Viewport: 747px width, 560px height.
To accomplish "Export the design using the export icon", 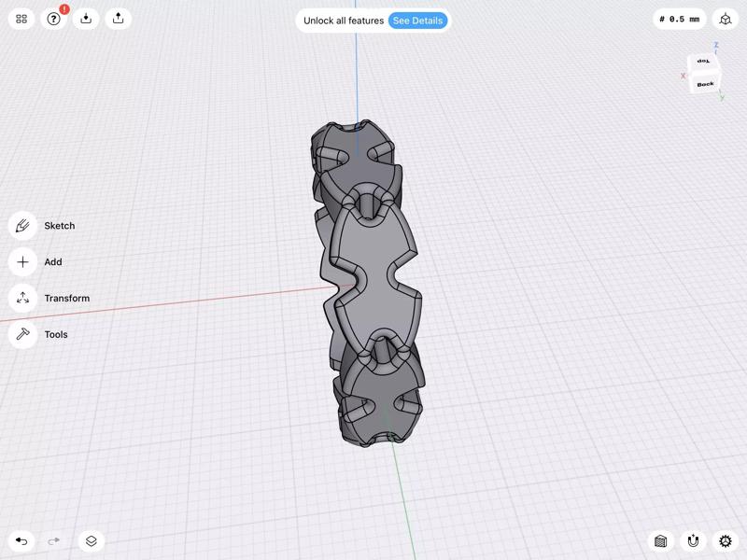I will [x=118, y=19].
